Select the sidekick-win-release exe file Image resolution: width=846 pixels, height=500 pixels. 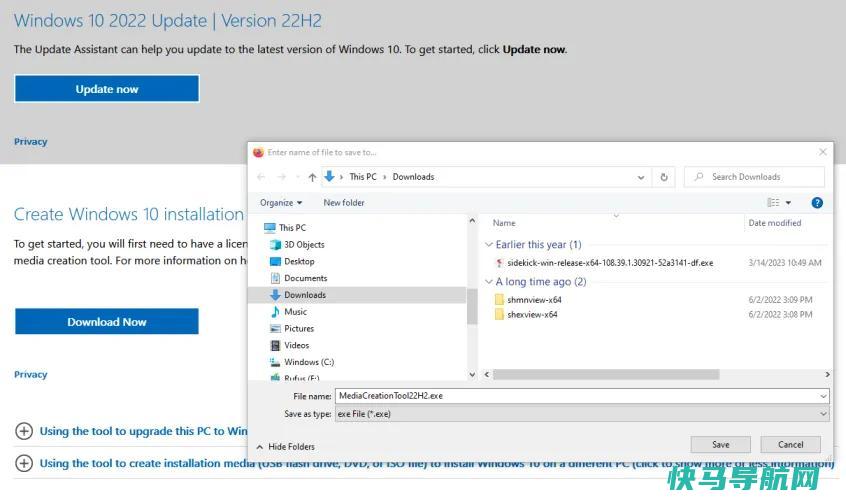pos(610,263)
